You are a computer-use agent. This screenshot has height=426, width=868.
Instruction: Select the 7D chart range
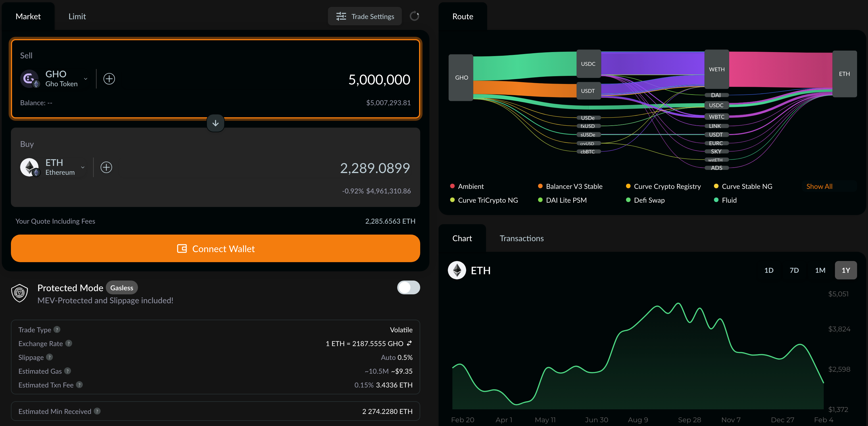point(794,270)
